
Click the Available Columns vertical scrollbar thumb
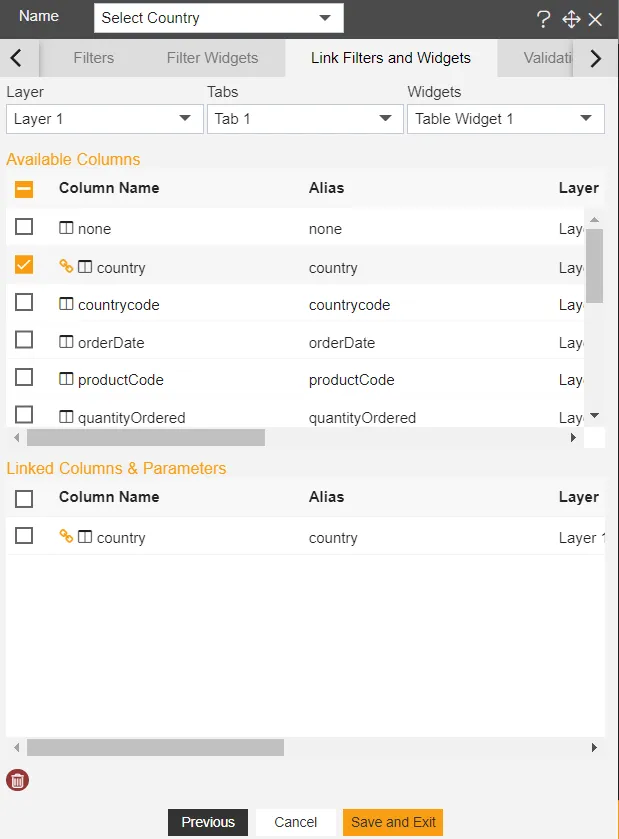[594, 265]
